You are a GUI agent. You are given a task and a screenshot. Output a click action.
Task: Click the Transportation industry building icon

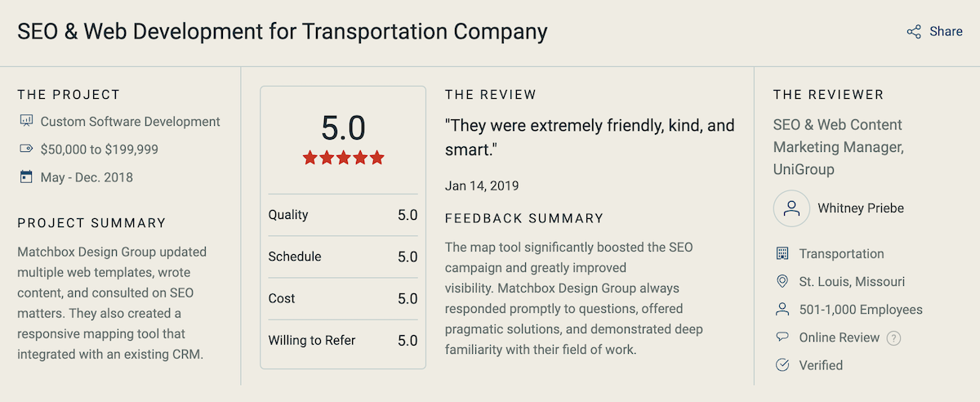coord(782,254)
